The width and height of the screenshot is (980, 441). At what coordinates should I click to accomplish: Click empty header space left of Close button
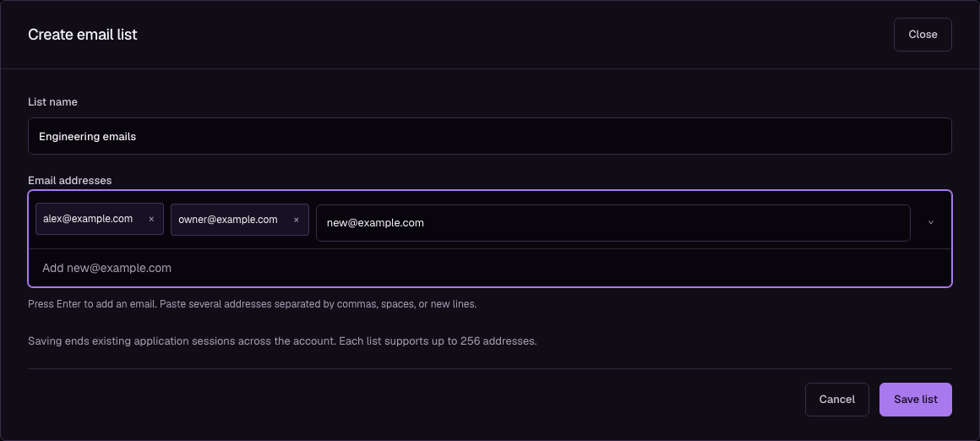513,35
